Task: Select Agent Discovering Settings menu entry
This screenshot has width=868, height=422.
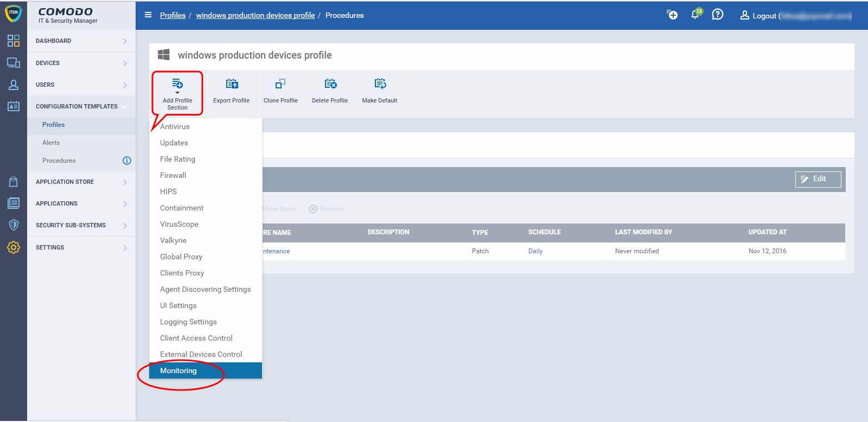Action: click(206, 289)
